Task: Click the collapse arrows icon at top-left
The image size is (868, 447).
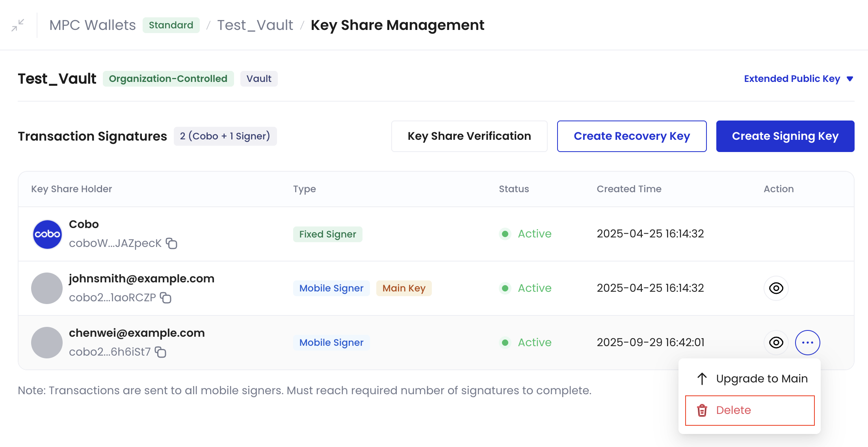Action: (18, 25)
